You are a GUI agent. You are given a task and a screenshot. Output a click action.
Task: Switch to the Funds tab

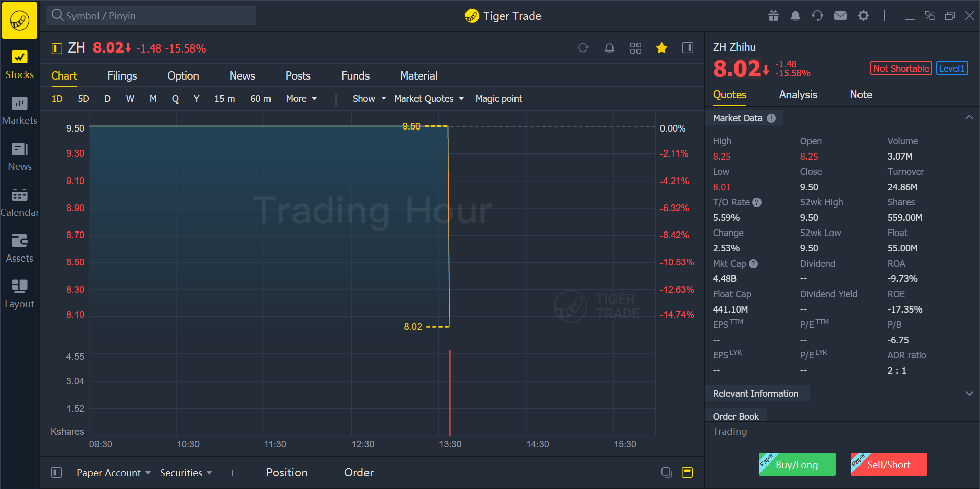pos(355,76)
